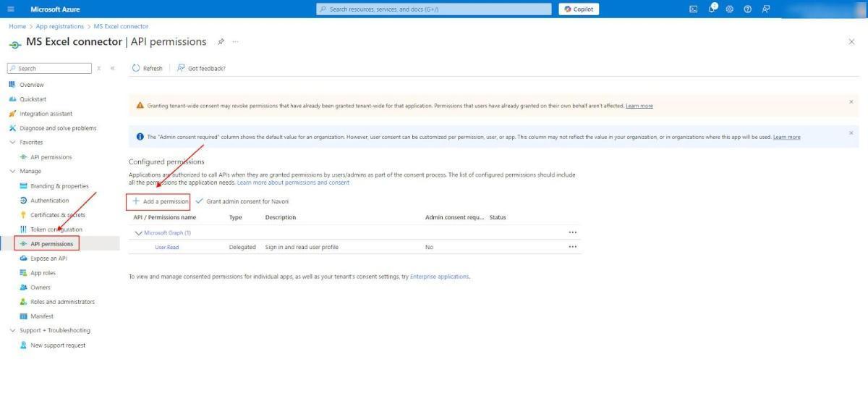Open the Azure portal hamburger menu
This screenshot has width=868, height=412.
click(11, 9)
